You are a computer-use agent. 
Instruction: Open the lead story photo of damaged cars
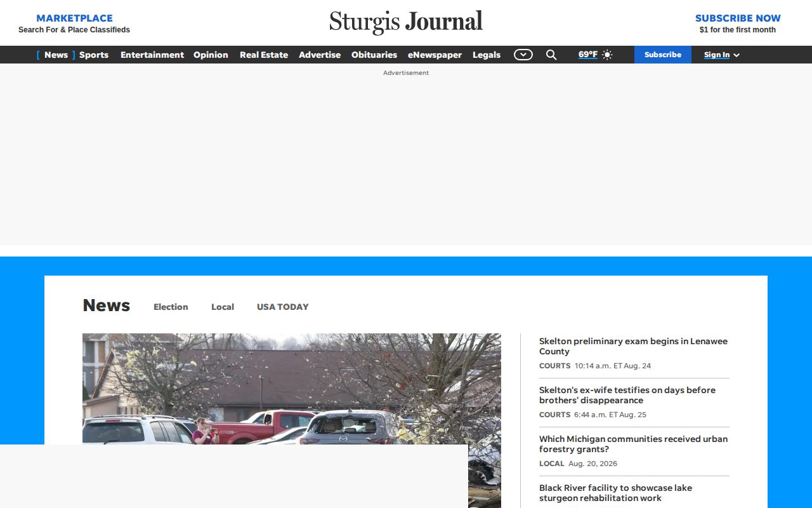292,389
